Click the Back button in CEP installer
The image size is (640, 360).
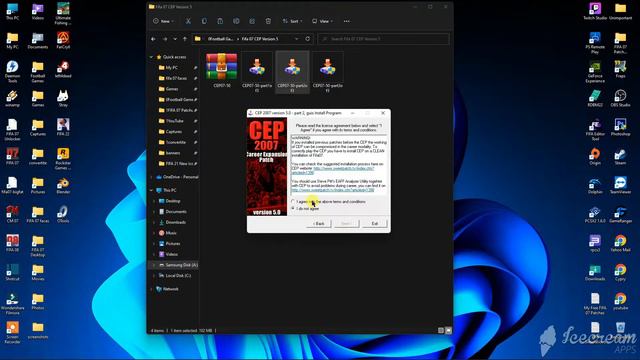click(319, 223)
